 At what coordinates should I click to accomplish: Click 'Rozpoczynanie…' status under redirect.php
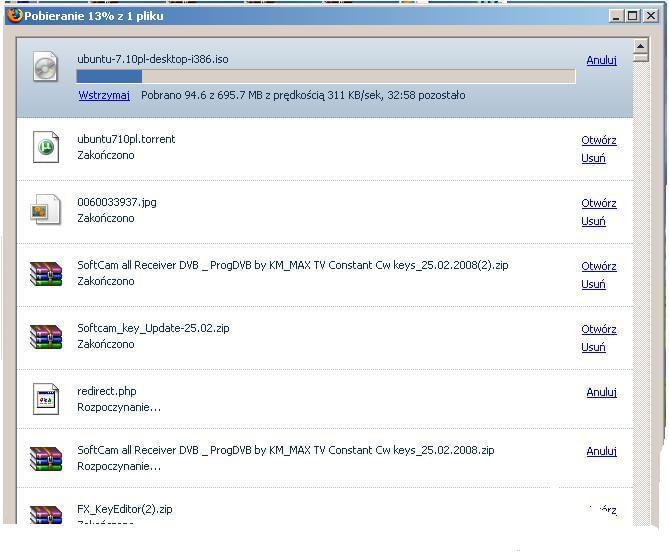point(119,408)
